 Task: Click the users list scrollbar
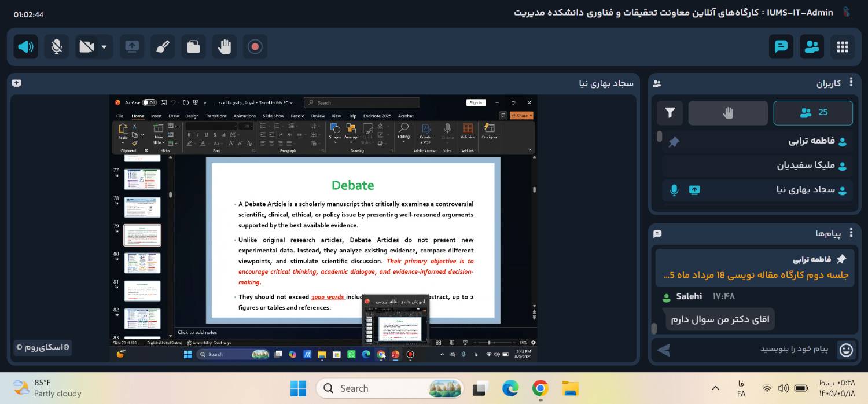[659, 137]
